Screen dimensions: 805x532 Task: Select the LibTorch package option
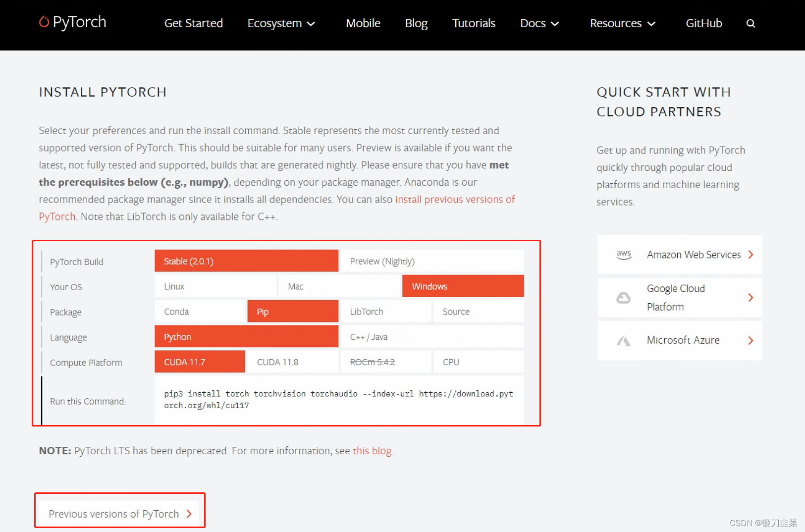tap(385, 312)
